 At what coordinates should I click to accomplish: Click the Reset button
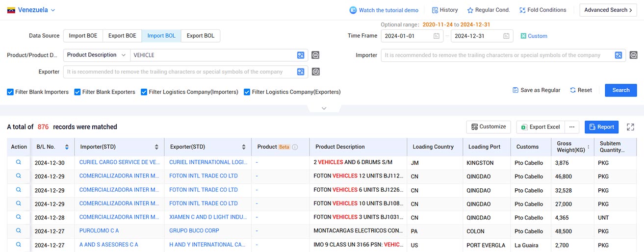581,90
